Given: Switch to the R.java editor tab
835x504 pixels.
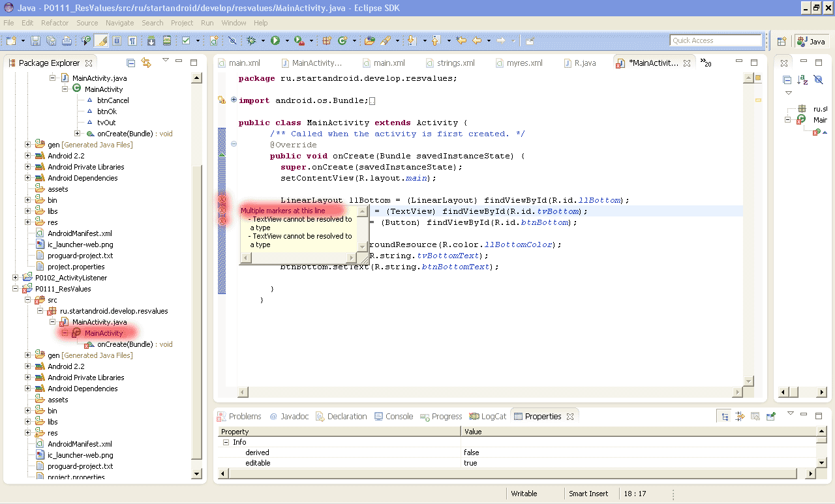Looking at the screenshot, I should [x=579, y=63].
